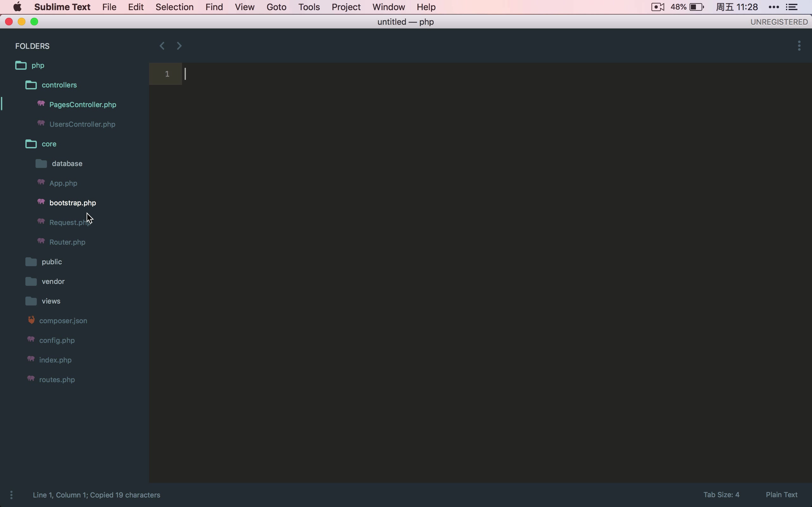Click the PHP icon beside bootstrap.php
Image resolution: width=812 pixels, height=507 pixels.
click(41, 202)
